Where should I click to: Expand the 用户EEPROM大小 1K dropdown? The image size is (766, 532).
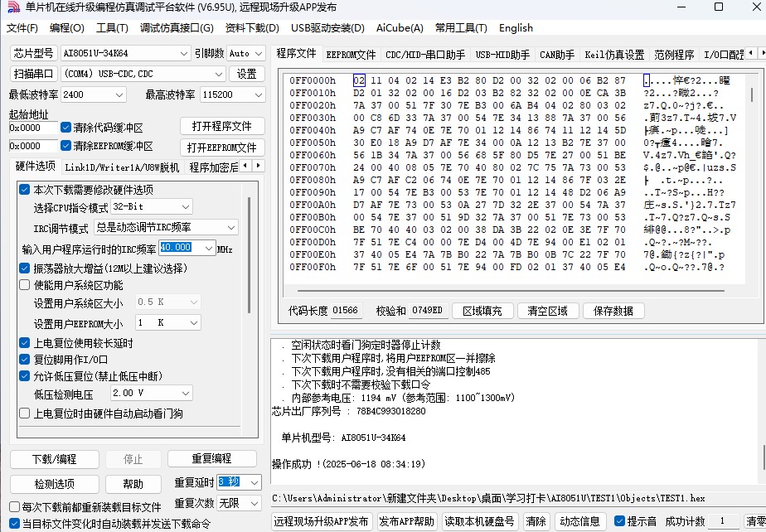194,323
